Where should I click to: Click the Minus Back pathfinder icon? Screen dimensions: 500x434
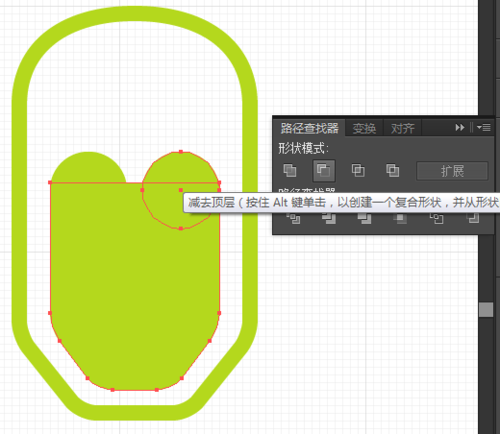pos(473,219)
